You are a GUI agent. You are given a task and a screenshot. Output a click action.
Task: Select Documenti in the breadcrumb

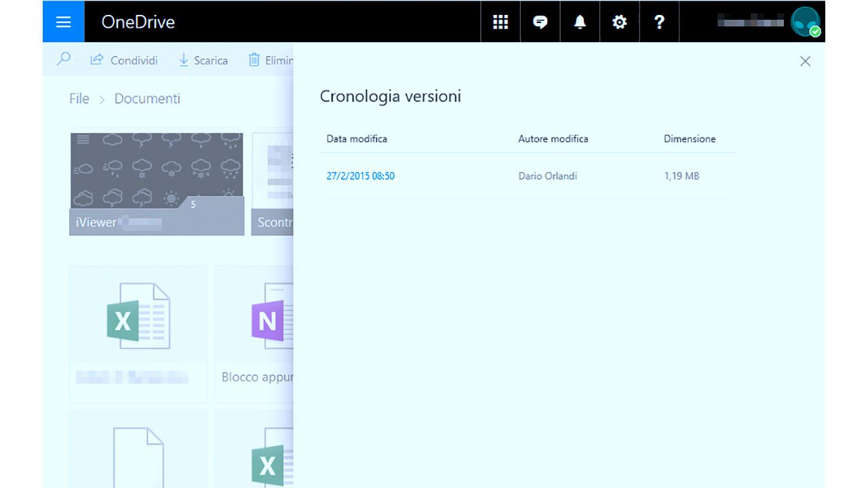tap(147, 99)
